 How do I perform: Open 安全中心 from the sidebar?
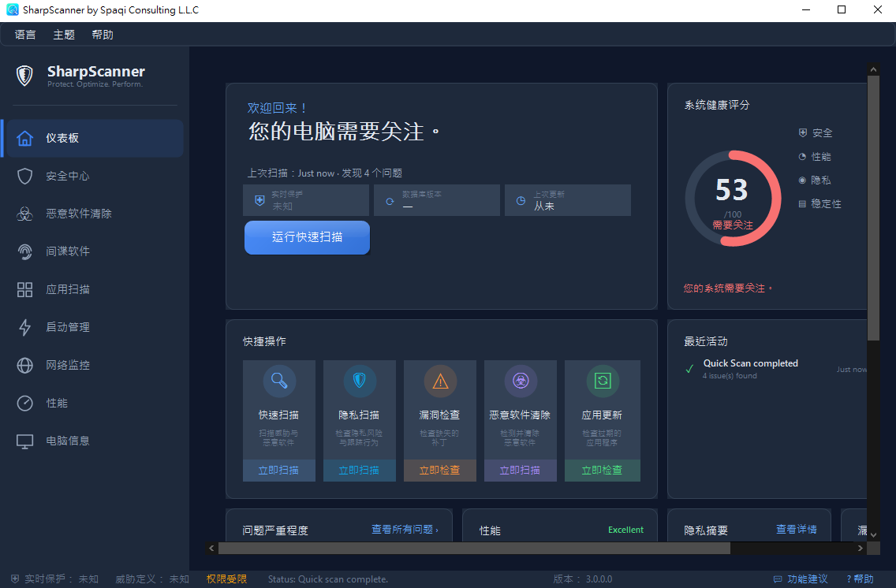coord(93,176)
